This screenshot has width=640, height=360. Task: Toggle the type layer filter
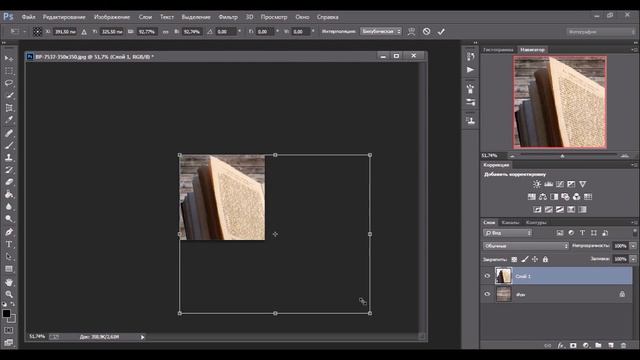(x=582, y=233)
